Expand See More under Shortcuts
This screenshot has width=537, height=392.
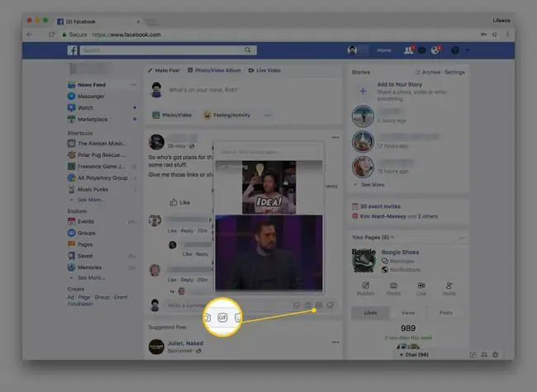coord(90,200)
